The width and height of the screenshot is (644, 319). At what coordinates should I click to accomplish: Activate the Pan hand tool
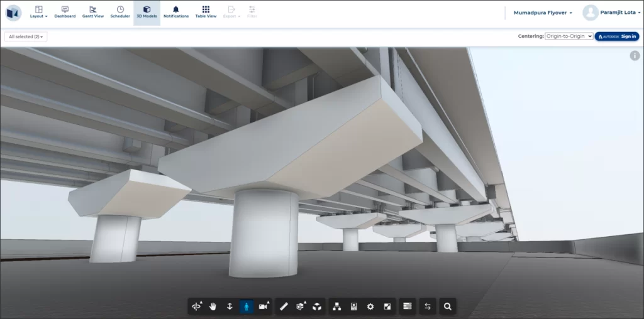(x=213, y=306)
